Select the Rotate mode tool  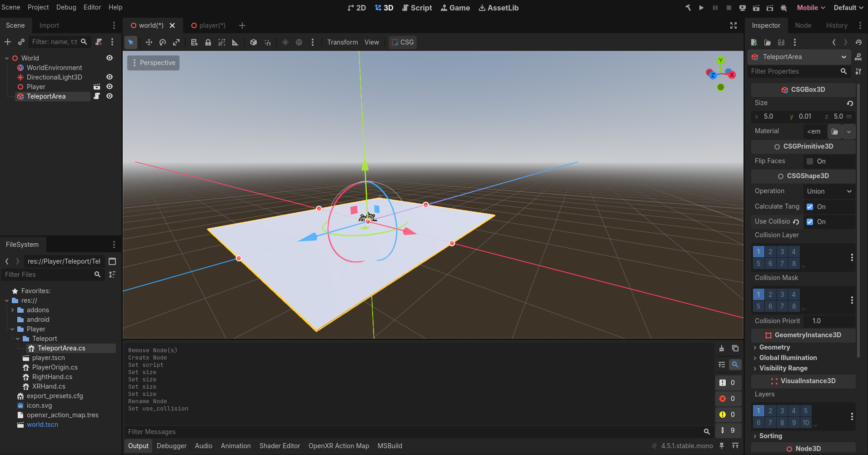point(163,42)
